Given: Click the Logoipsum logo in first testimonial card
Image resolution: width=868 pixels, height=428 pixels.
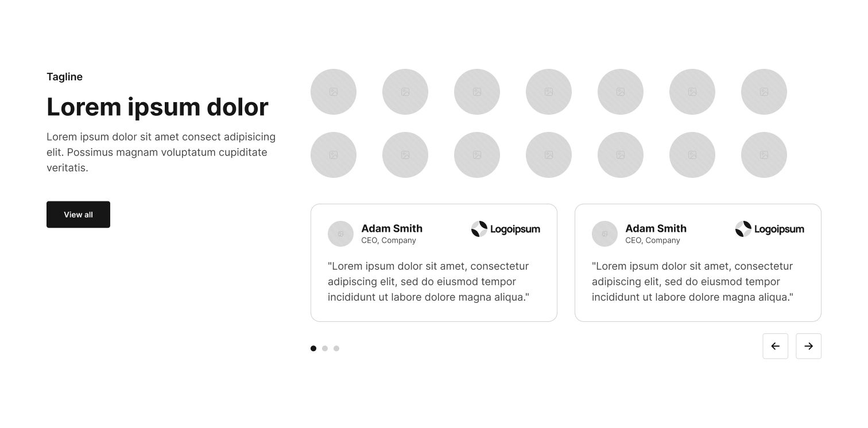Looking at the screenshot, I should tap(506, 229).
